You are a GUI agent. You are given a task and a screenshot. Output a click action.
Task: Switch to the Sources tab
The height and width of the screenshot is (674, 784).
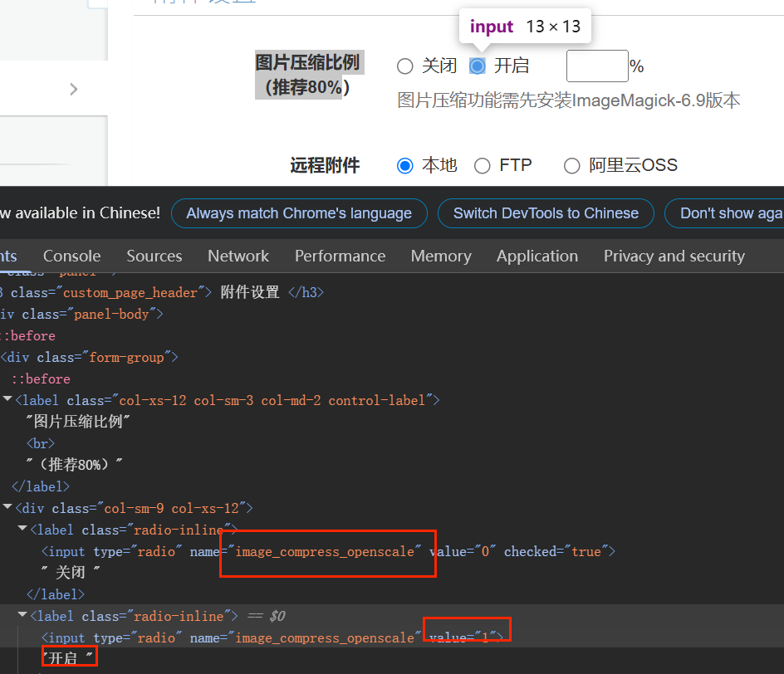[x=154, y=256]
